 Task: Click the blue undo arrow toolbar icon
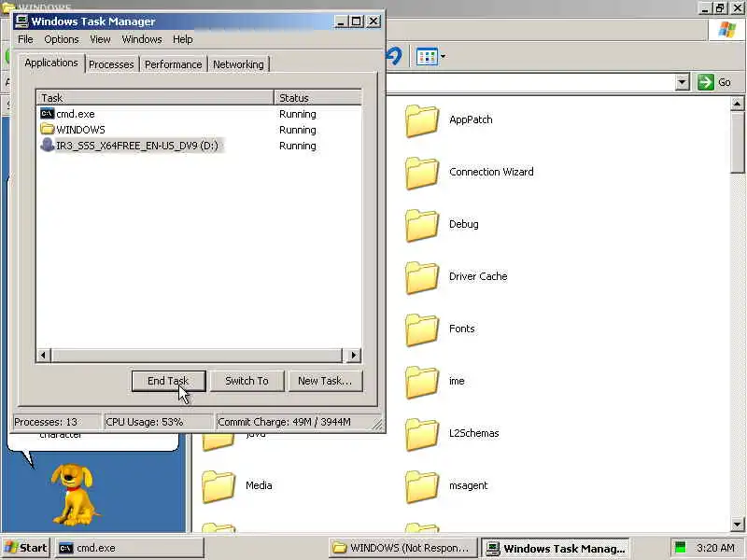394,56
